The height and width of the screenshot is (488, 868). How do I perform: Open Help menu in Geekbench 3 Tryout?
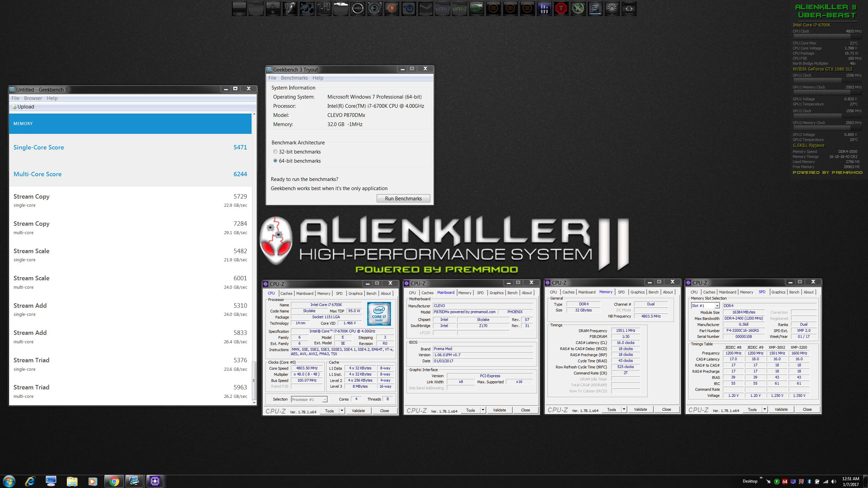[x=318, y=78]
